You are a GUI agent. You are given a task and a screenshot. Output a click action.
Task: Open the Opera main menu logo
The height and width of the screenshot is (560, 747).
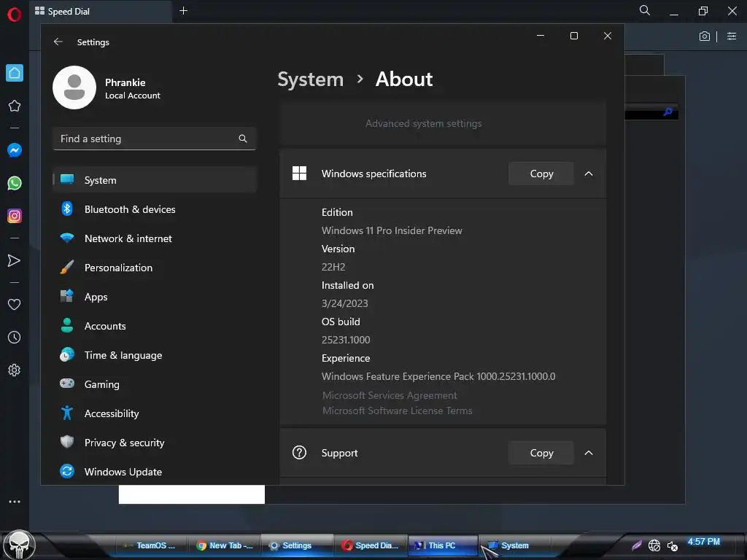pyautogui.click(x=15, y=15)
